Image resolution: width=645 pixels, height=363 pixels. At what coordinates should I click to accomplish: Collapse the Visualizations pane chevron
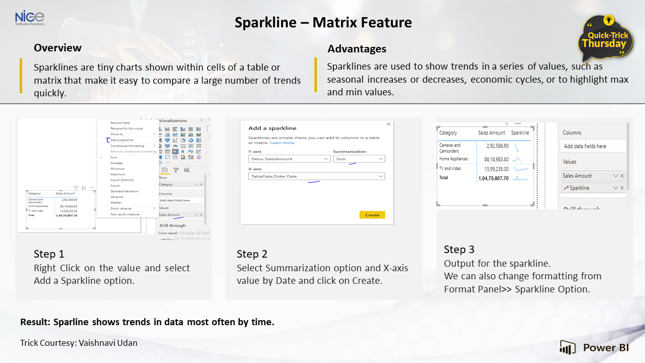pyautogui.click(x=202, y=121)
